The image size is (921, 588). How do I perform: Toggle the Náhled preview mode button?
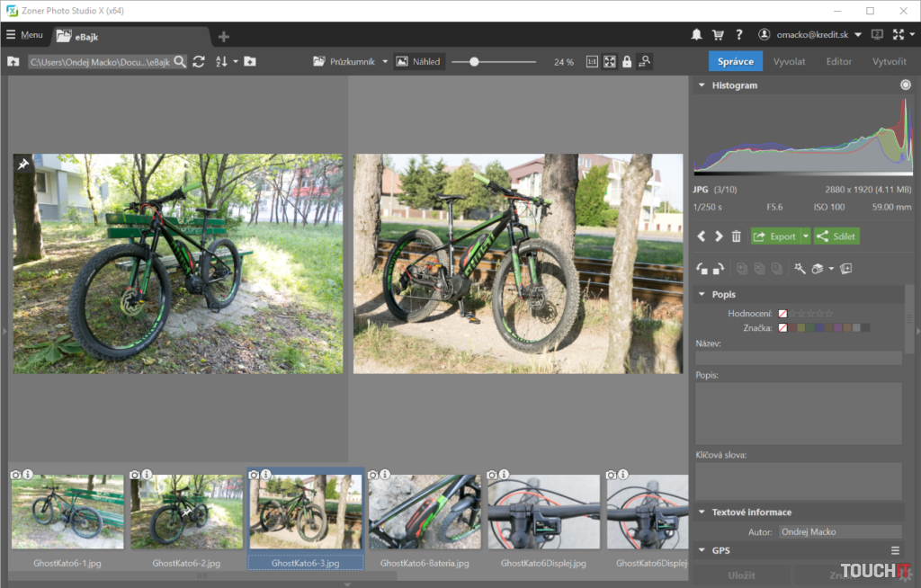coord(419,62)
